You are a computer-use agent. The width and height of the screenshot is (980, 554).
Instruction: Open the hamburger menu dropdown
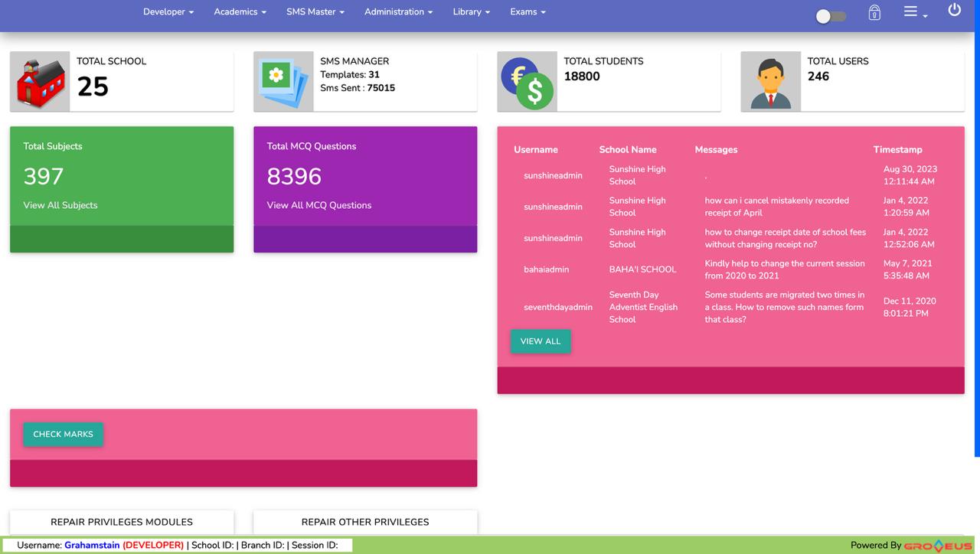point(914,12)
